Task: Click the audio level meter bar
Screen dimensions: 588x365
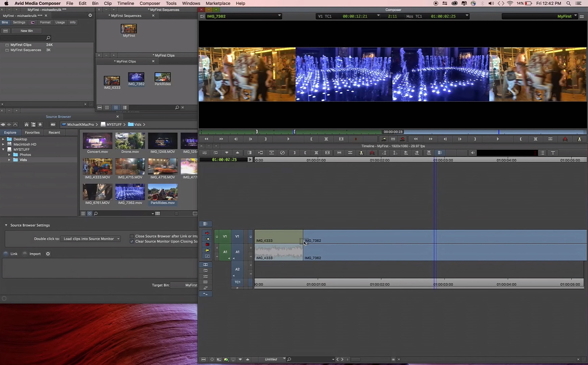Action: pyautogui.click(x=507, y=153)
